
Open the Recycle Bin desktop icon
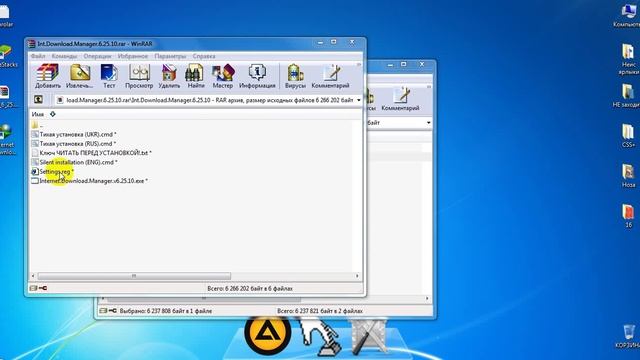629,336
